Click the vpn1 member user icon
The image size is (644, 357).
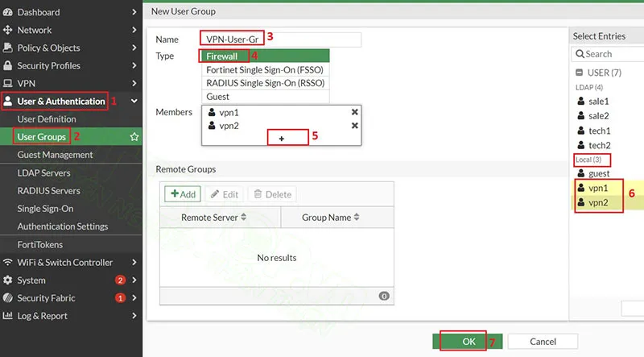point(212,112)
